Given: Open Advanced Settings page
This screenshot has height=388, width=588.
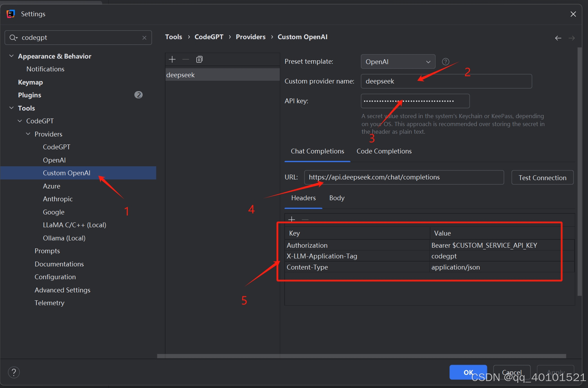Looking at the screenshot, I should 62,290.
